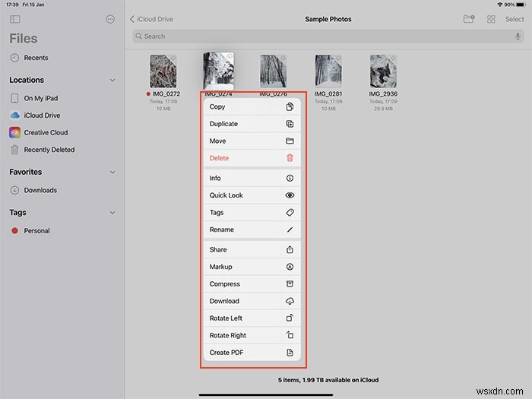Screen dimensions: 532x399
Task: Choose Duplicate from the context menu
Action: point(252,124)
